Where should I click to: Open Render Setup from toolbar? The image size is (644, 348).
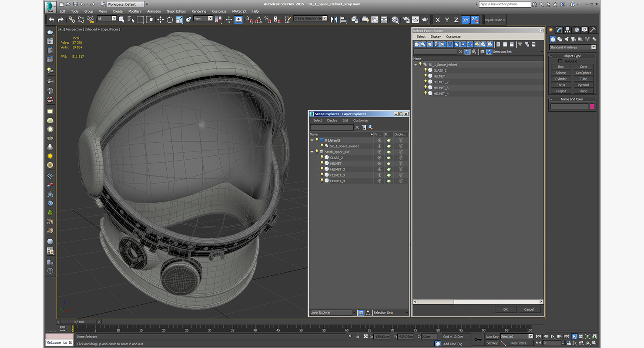[406, 20]
